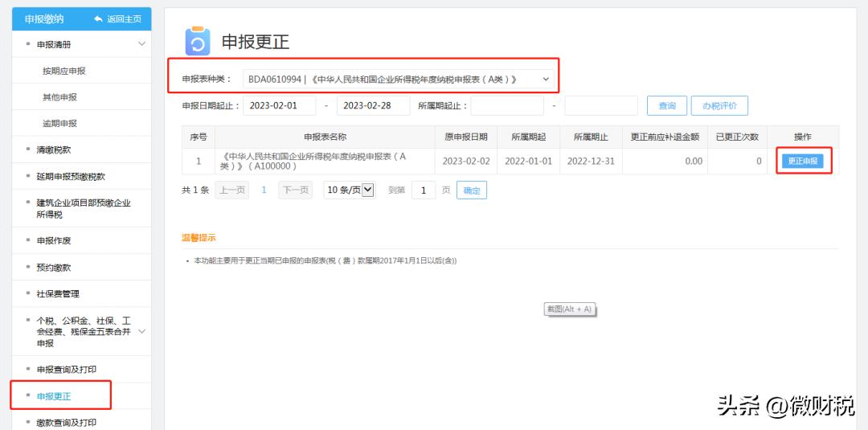The image size is (868, 430).
Task: Select 社保费管理 menu item
Action: click(58, 294)
